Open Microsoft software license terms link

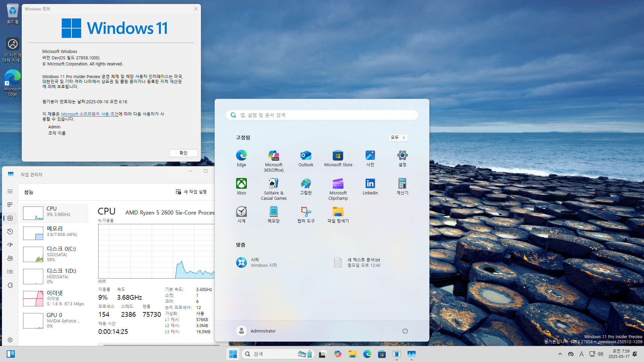90,114
